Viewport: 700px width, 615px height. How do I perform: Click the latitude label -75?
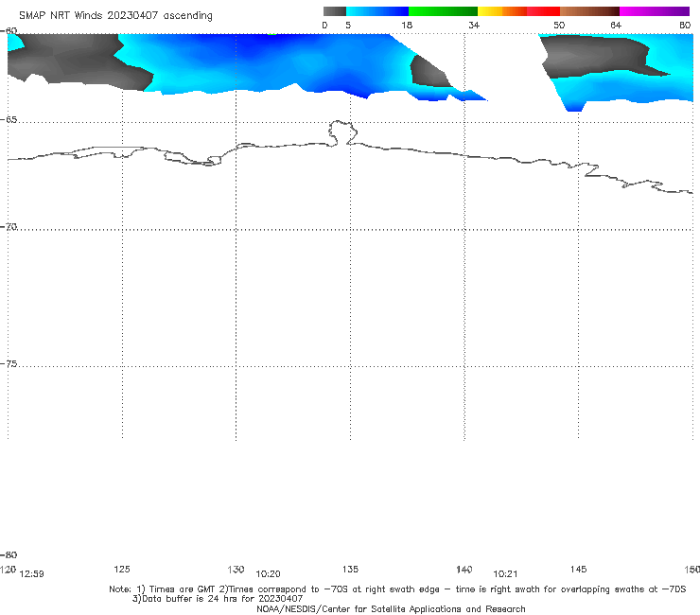tap(9, 364)
